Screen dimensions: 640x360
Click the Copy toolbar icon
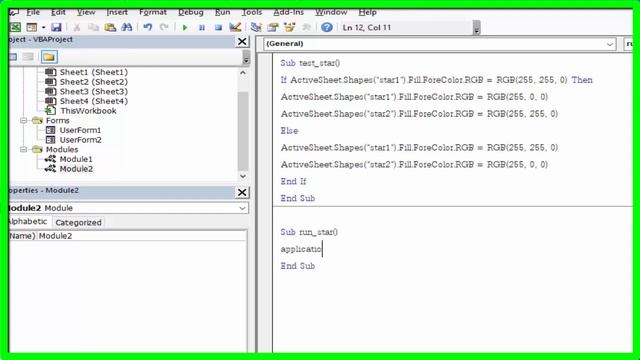pyautogui.click(x=93, y=27)
